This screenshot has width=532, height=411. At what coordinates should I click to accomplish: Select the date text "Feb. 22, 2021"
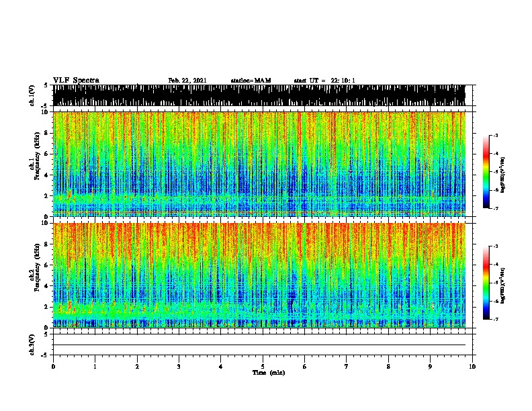point(187,81)
